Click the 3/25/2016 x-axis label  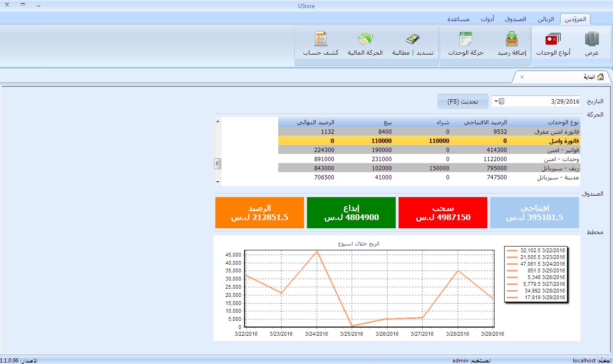point(352,334)
